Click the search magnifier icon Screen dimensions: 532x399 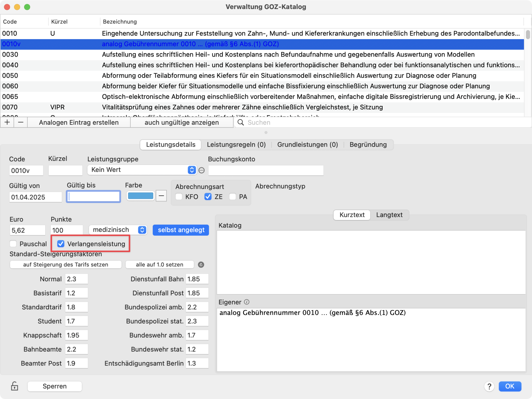[x=241, y=122]
